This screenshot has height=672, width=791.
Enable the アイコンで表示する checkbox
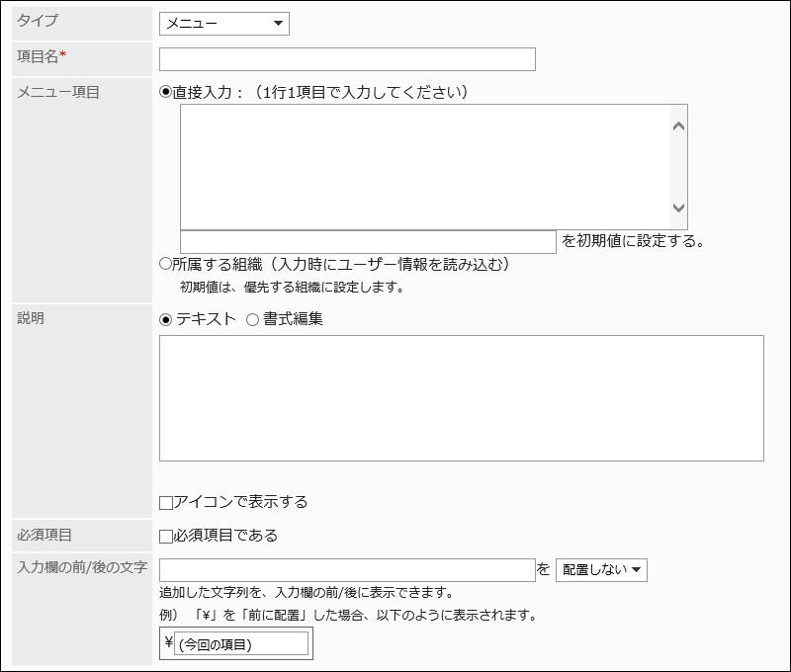pyautogui.click(x=166, y=503)
